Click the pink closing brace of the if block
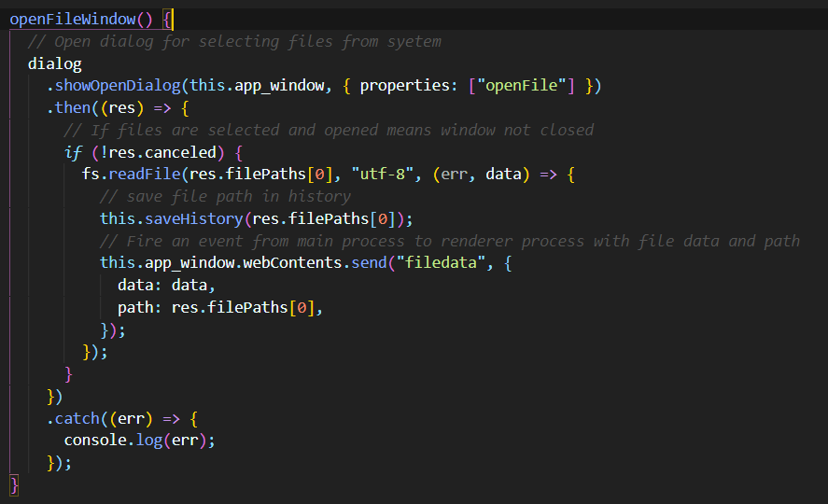 pyautogui.click(x=68, y=374)
